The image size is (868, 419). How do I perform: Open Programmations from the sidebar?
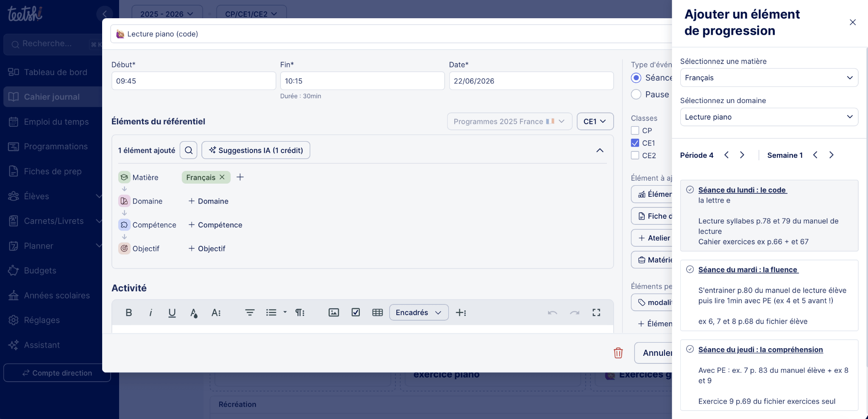coord(56,146)
